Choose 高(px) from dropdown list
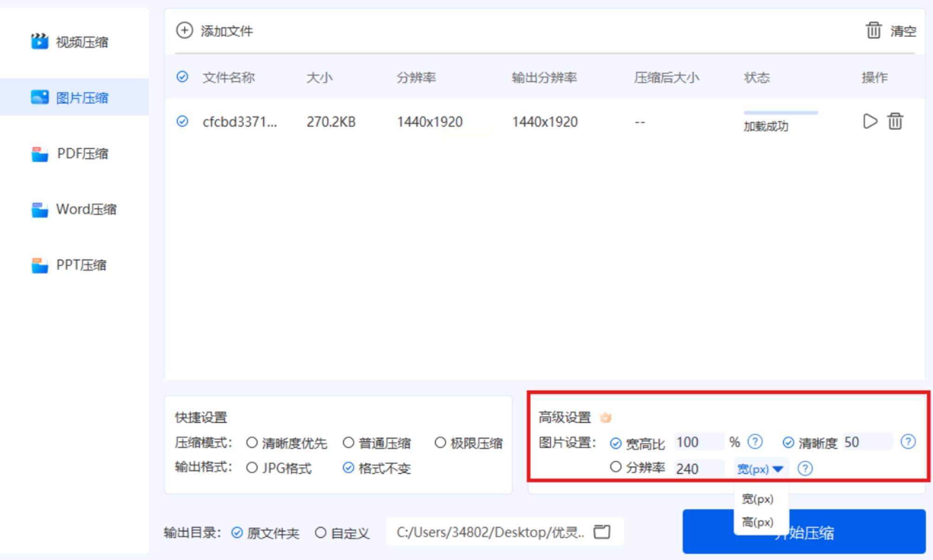 [757, 522]
